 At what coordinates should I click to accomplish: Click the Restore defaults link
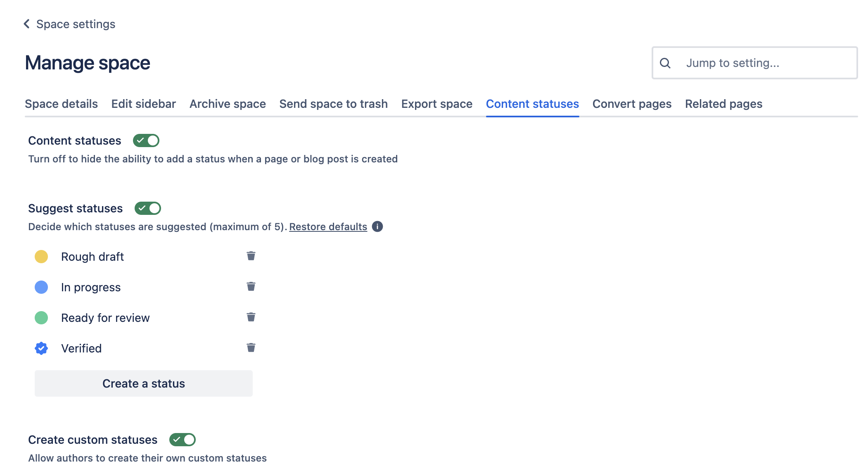[x=328, y=227]
